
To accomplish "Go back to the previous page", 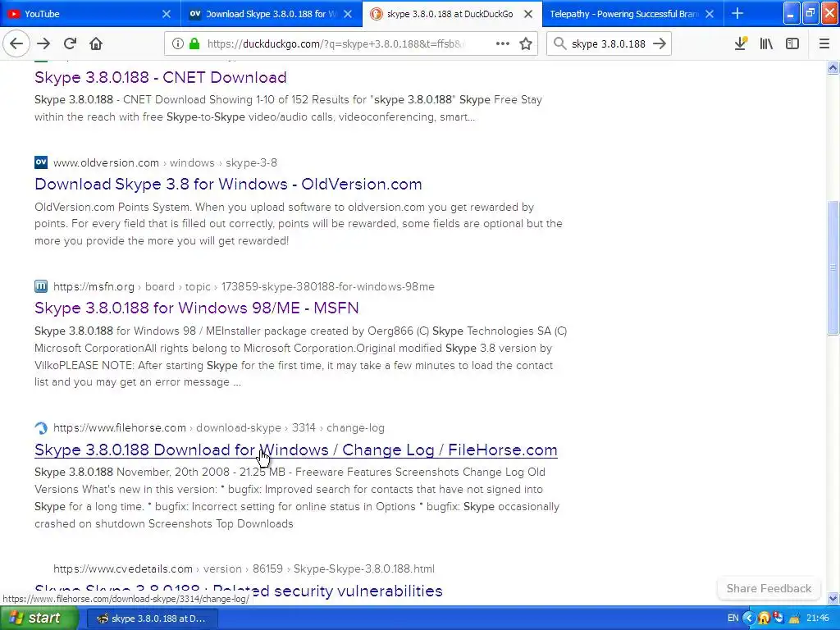I will (16, 44).
